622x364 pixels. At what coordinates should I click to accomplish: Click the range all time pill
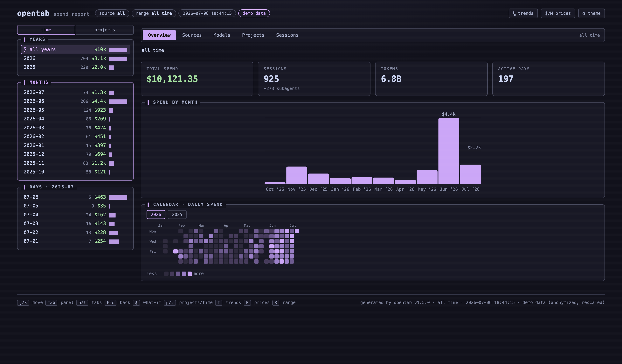(154, 13)
